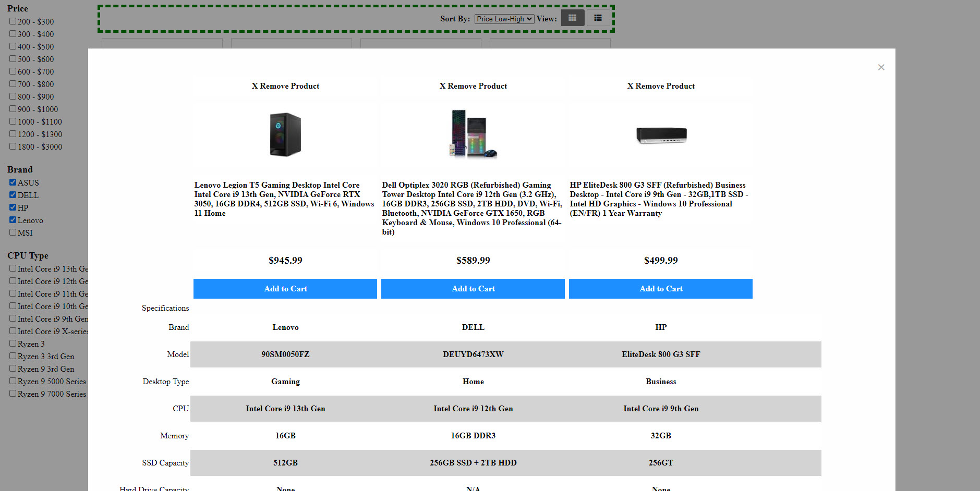
Task: Close the product comparison popup
Action: point(881,67)
